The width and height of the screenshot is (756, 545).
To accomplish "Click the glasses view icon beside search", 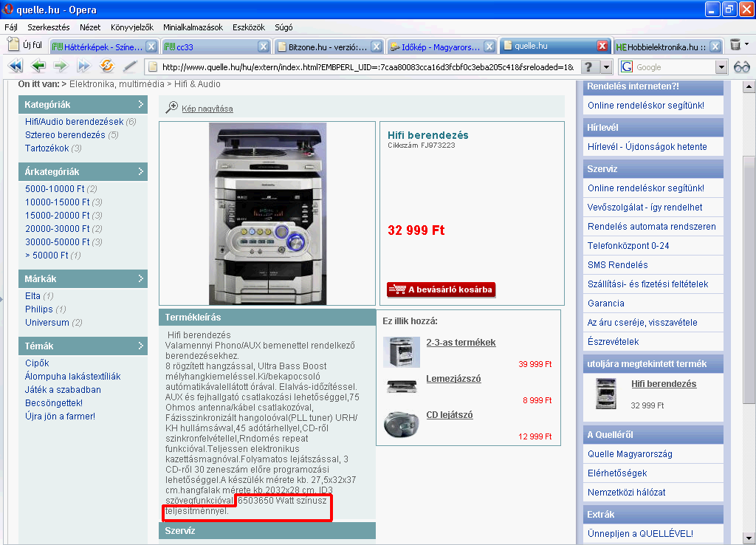I will [x=741, y=67].
